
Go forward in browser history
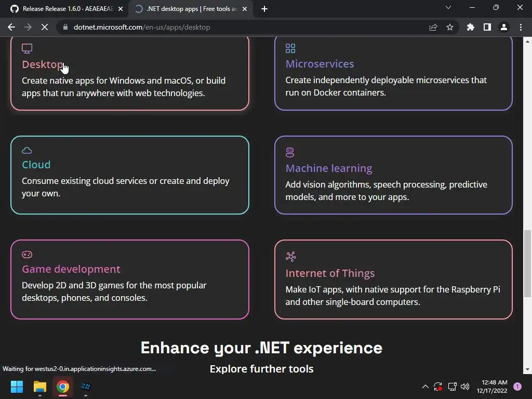click(x=28, y=27)
